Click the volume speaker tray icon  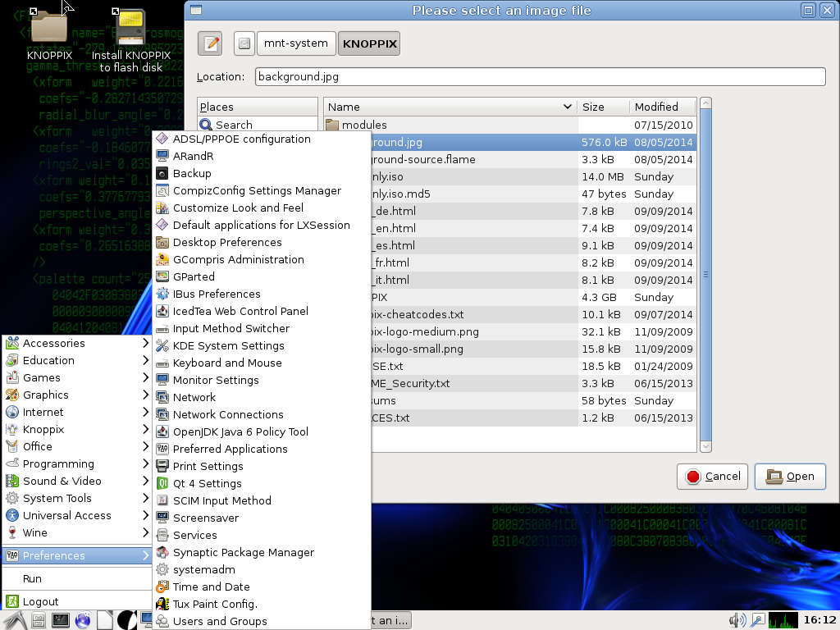pyautogui.click(x=737, y=620)
